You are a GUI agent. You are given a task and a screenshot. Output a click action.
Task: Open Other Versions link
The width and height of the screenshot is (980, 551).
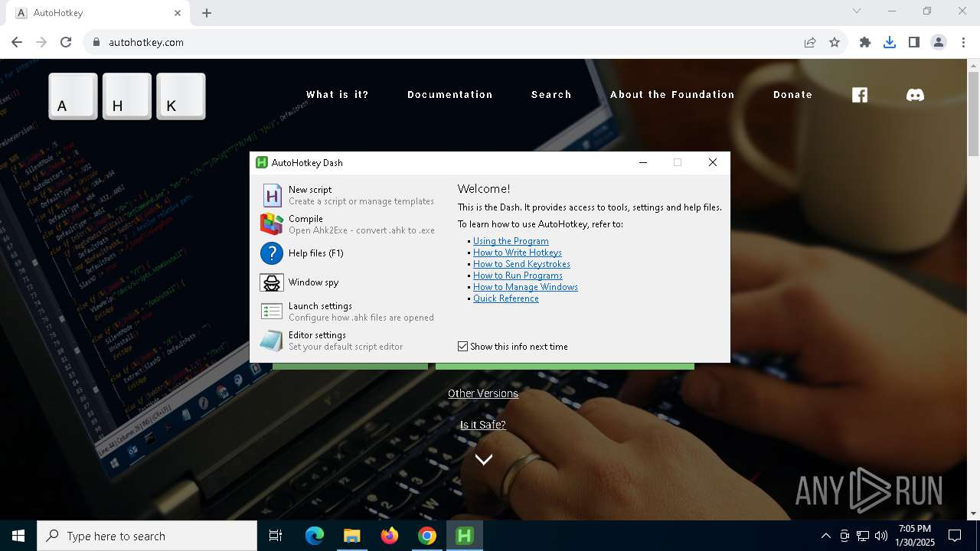(483, 393)
